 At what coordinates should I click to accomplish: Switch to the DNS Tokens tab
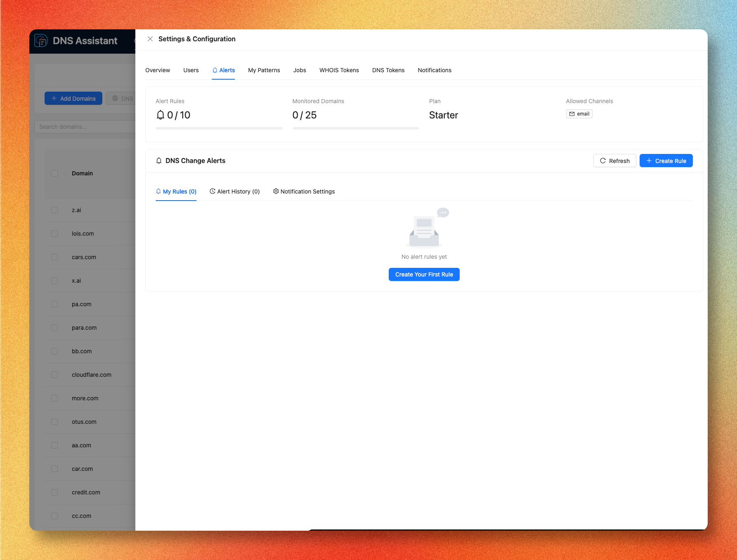point(388,70)
